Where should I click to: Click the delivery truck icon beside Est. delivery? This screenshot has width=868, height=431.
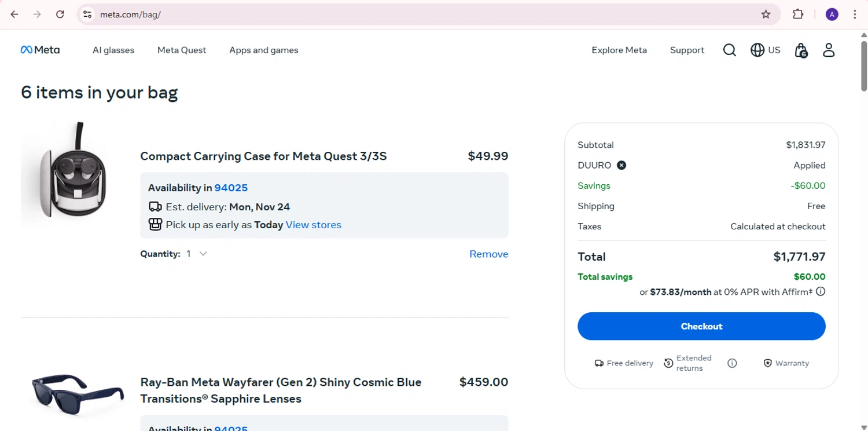(155, 207)
